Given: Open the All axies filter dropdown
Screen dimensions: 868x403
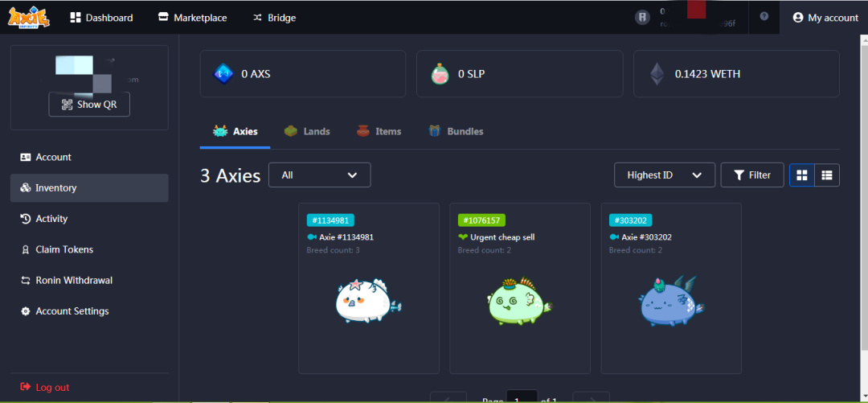Looking at the screenshot, I should click(319, 175).
